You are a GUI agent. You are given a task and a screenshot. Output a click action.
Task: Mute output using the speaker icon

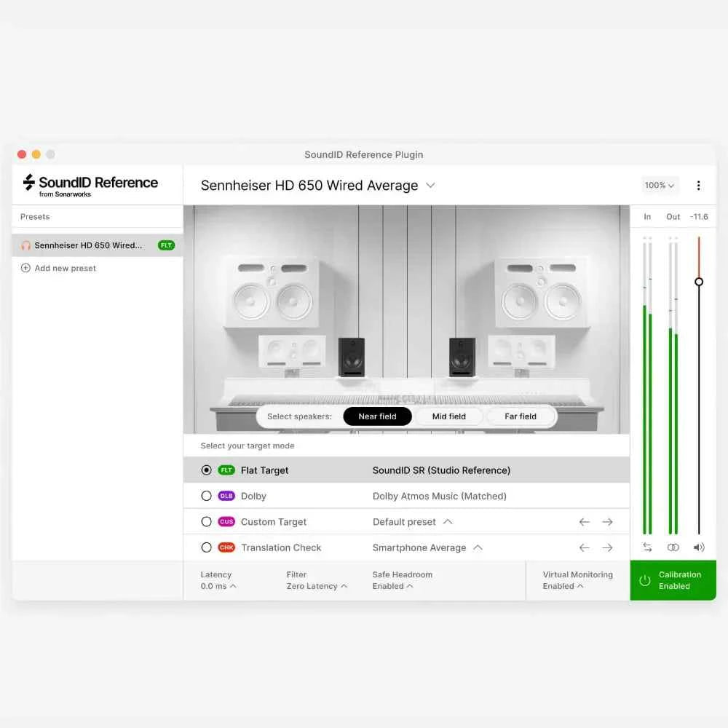point(698,547)
